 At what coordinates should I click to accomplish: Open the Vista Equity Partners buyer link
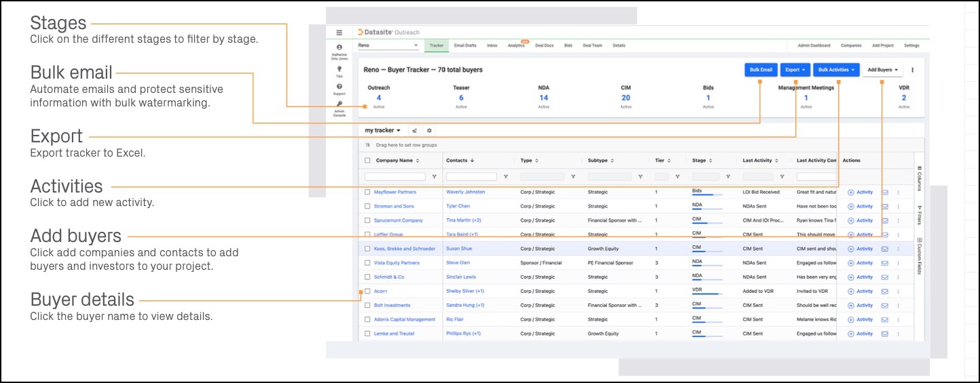point(396,263)
